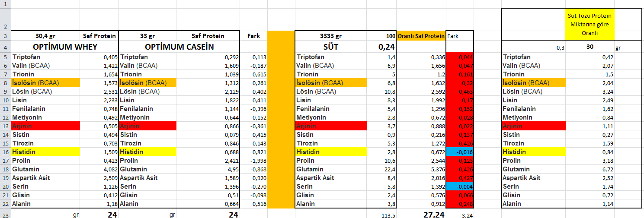Select SÜT Prolin value 10,6
The width and height of the screenshot is (644, 218).
(381, 161)
